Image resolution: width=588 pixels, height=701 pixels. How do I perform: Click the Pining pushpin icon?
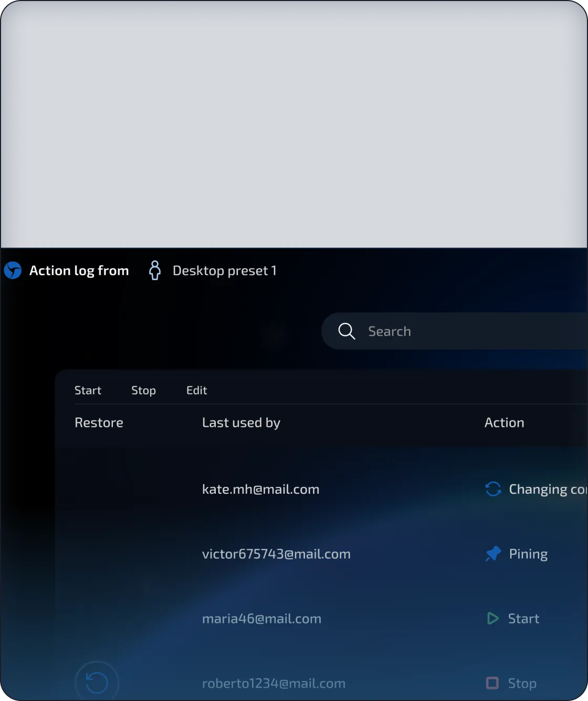(493, 554)
